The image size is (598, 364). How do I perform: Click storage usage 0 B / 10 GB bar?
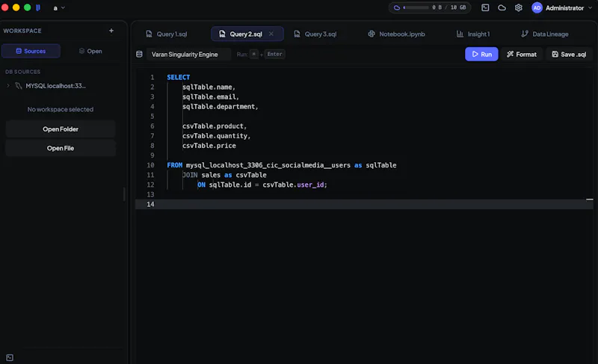[x=430, y=7]
